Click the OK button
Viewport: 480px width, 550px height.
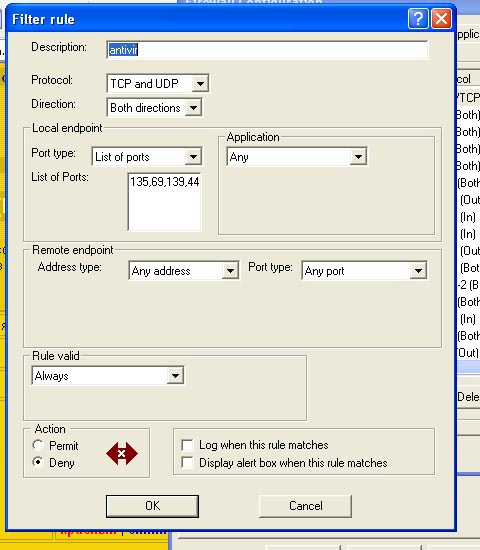(152, 506)
